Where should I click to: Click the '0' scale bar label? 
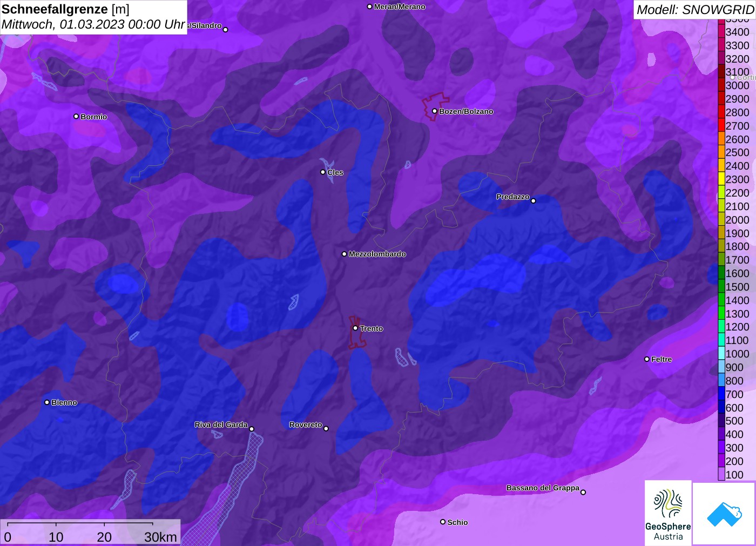click(x=8, y=537)
